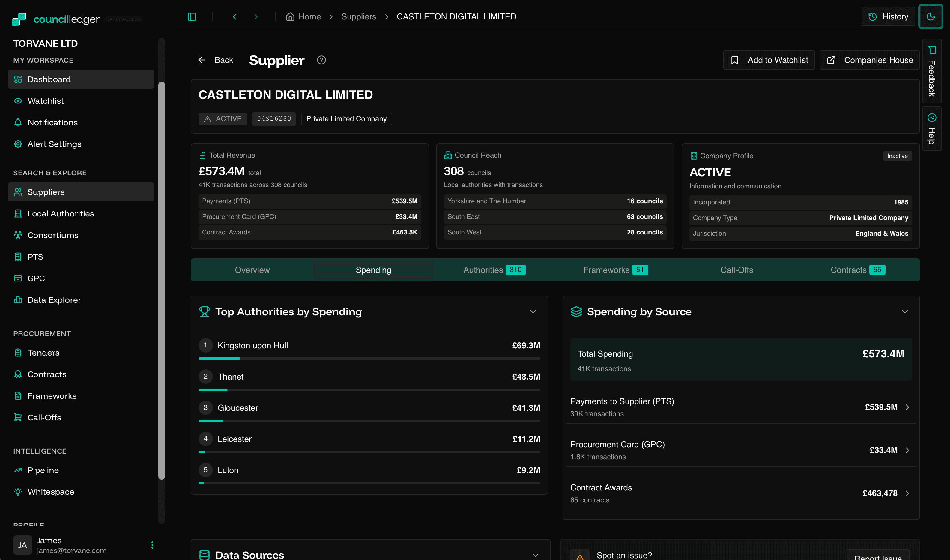The width and height of the screenshot is (950, 560).
Task: Click the Watchlist eye icon
Action: [18, 101]
